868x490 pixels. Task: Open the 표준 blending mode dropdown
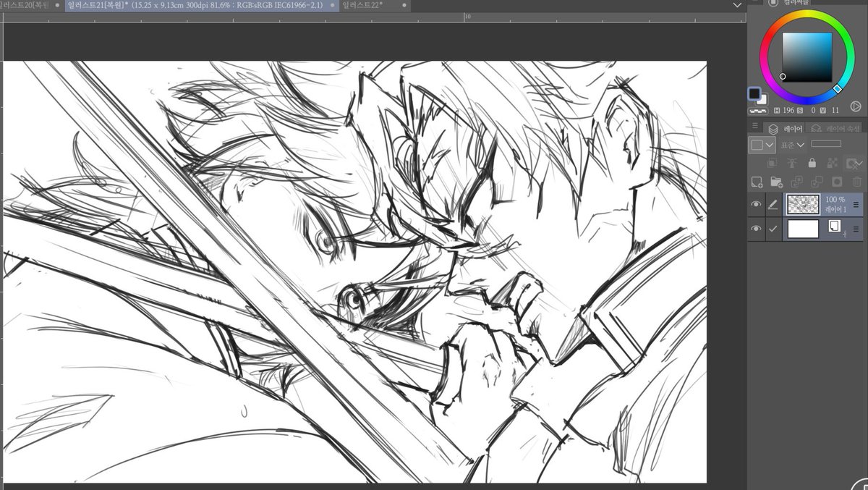(x=793, y=145)
